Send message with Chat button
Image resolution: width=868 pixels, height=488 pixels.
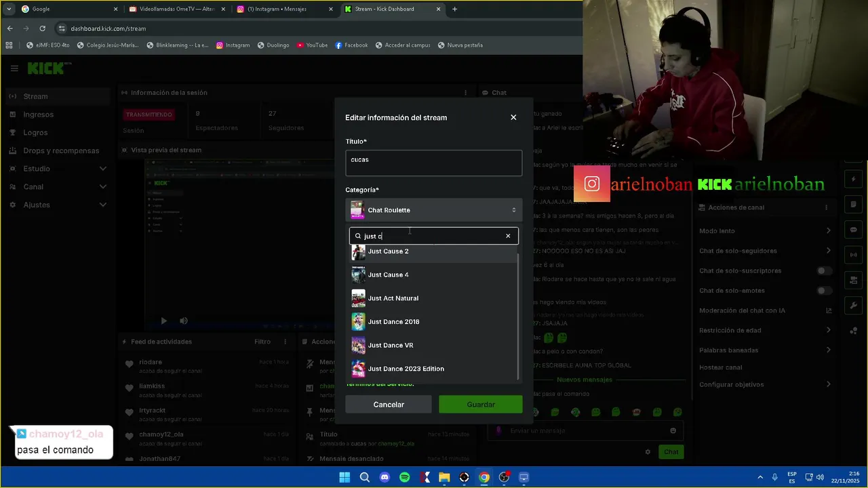(671, 452)
